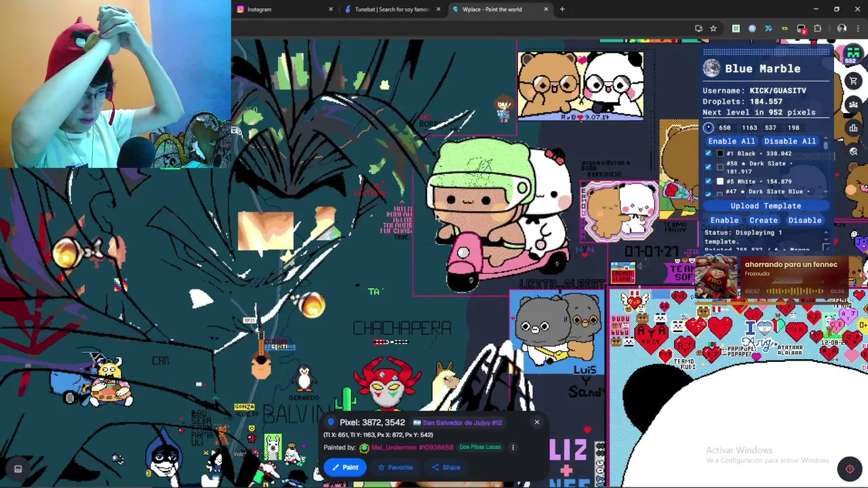Screen dimensions: 868x488
Task: Close the Tunebat tab
Action: click(x=438, y=9)
